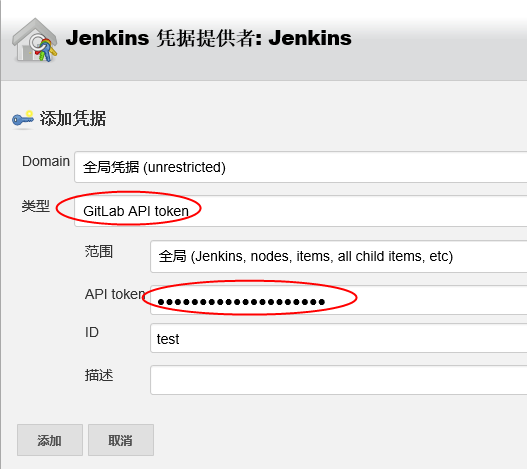This screenshot has height=469, width=527.
Task: Click the Domain label
Action: pos(46,161)
